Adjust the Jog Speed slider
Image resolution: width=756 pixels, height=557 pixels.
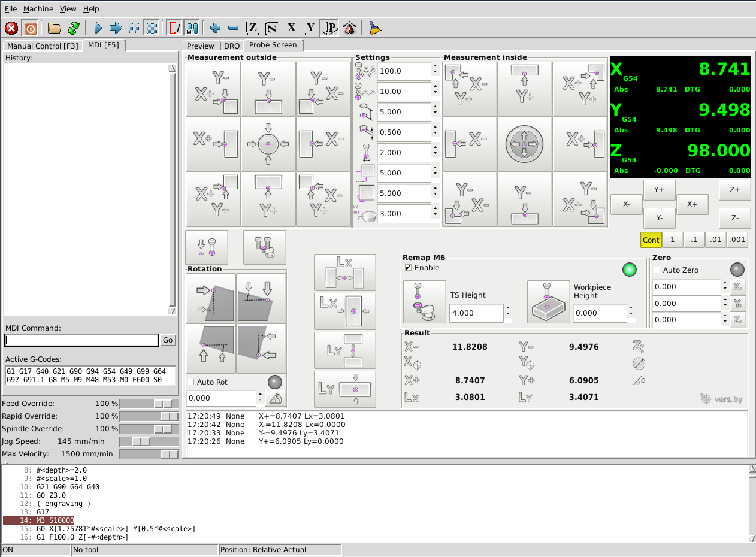click(x=141, y=441)
